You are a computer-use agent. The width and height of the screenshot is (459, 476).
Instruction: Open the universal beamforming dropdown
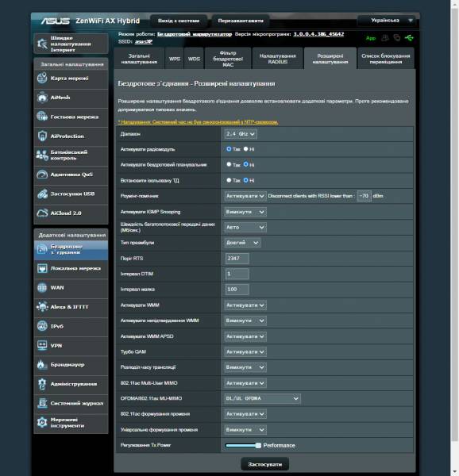pyautogui.click(x=245, y=430)
